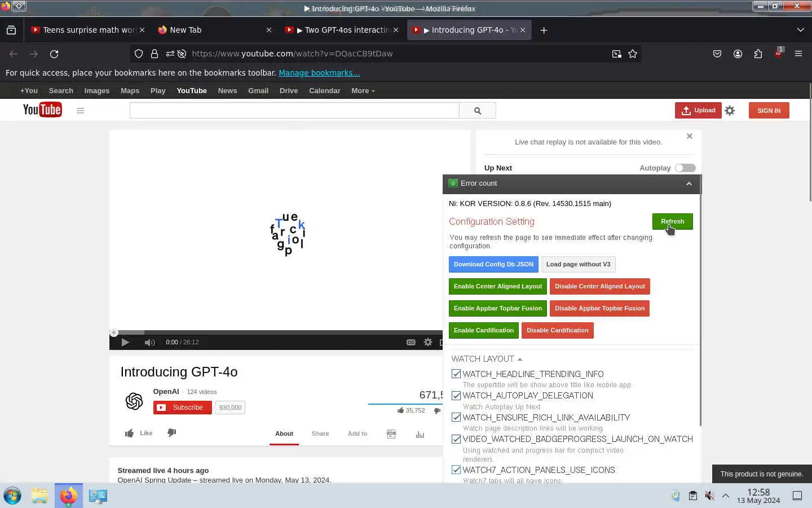Screen dimensions: 812x508
Task: Click the Pocket save icon
Action: [x=717, y=54]
